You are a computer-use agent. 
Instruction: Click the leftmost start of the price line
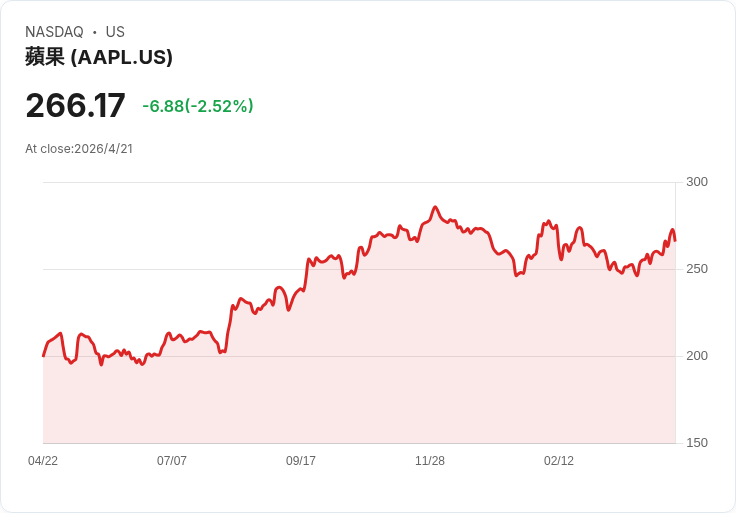(x=43, y=355)
